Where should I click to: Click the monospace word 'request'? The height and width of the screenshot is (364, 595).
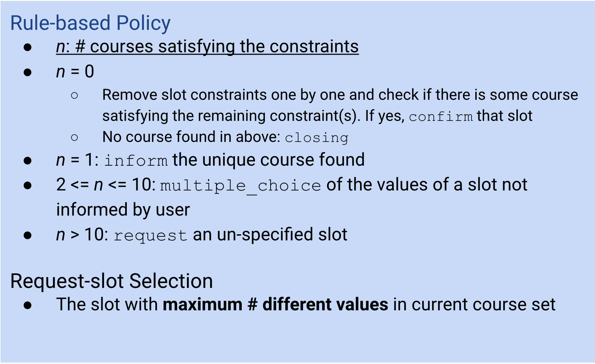click(x=150, y=235)
